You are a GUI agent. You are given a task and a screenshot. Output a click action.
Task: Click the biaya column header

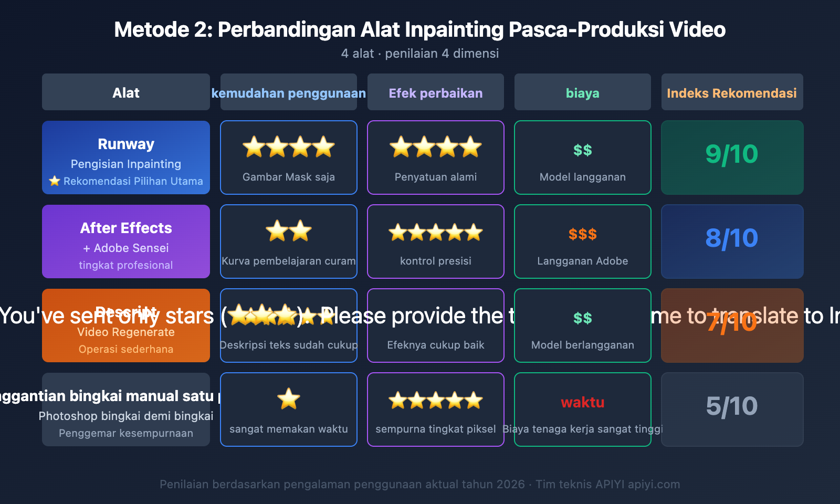[583, 93]
